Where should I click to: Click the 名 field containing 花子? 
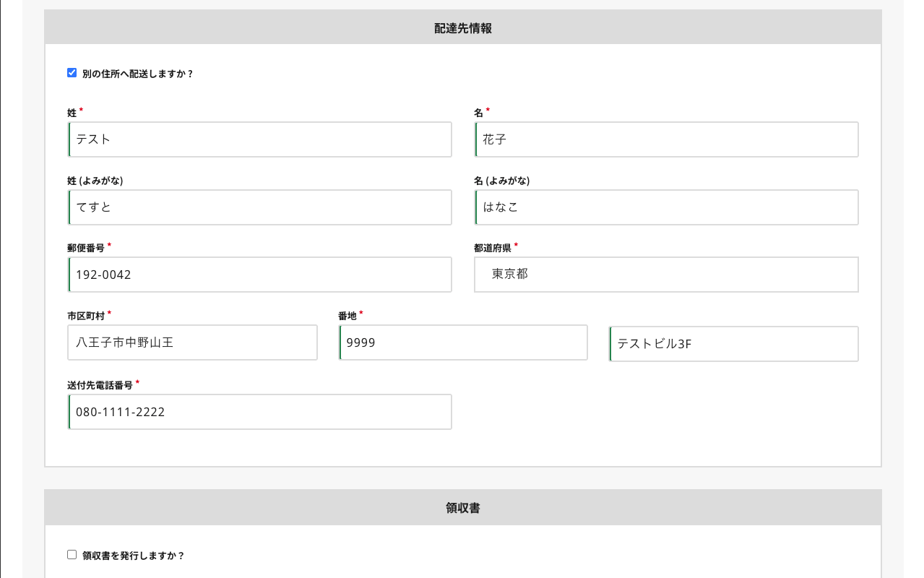coord(666,139)
